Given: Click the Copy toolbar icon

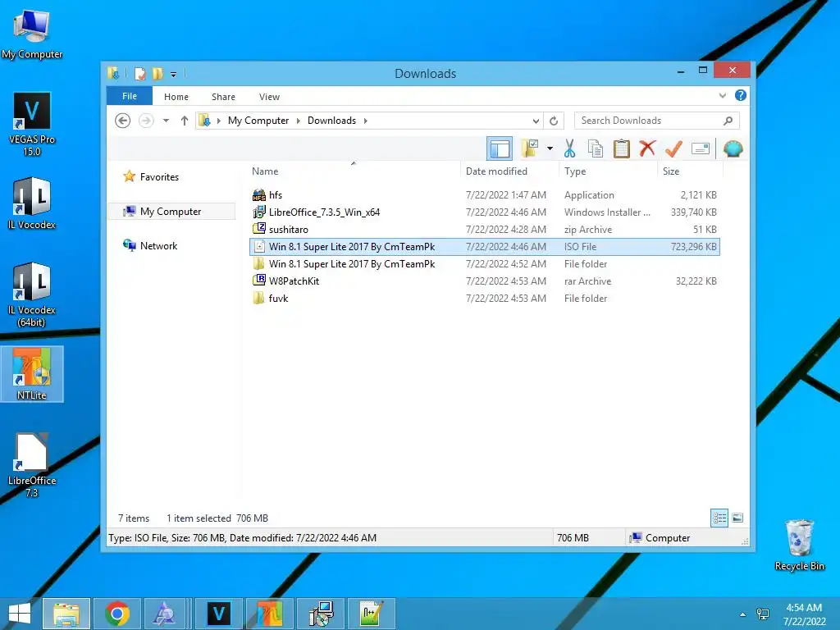Looking at the screenshot, I should [x=596, y=148].
